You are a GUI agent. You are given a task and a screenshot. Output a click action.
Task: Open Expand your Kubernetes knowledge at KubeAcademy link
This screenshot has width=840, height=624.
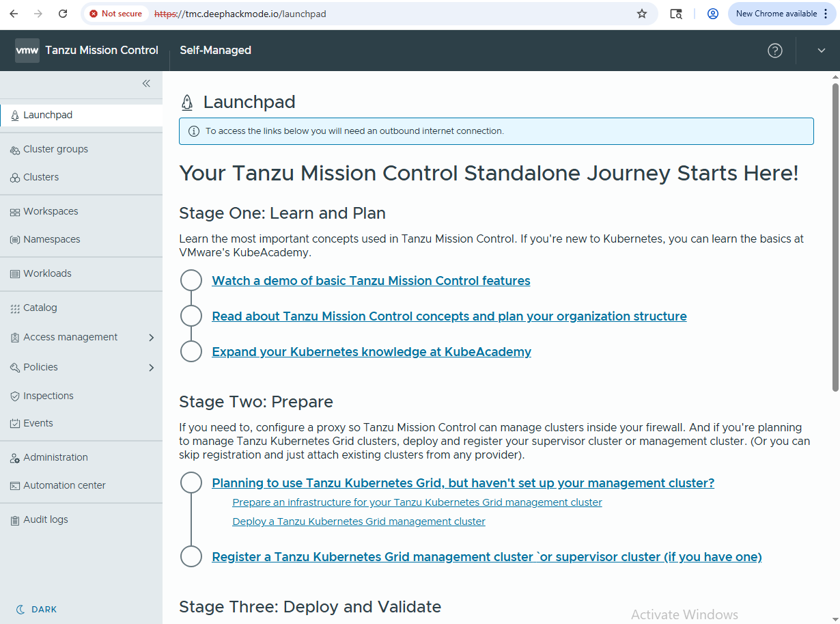click(x=372, y=352)
